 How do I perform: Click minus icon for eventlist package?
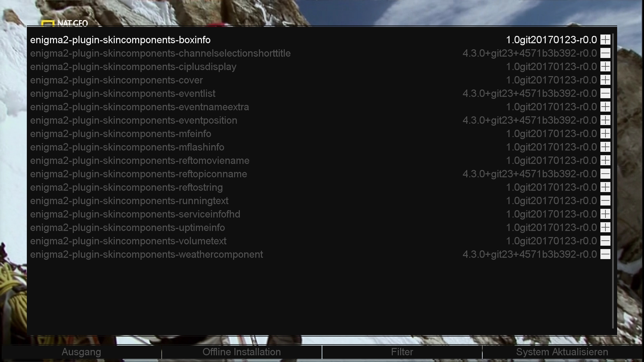605,94
